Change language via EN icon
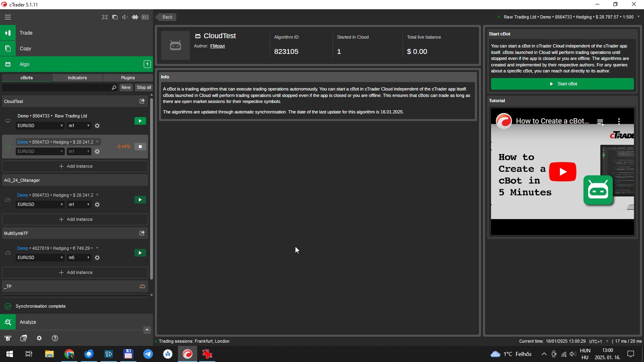The image size is (644, 362). 145,17
